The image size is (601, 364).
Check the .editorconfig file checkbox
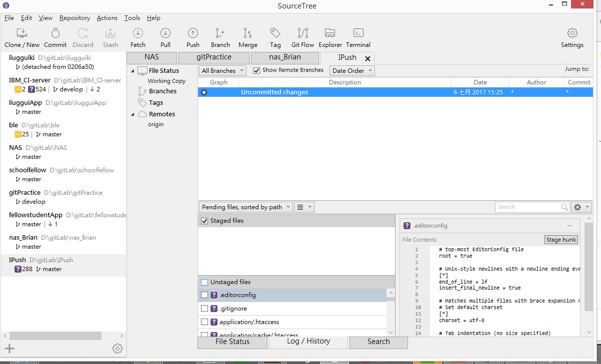pos(204,295)
